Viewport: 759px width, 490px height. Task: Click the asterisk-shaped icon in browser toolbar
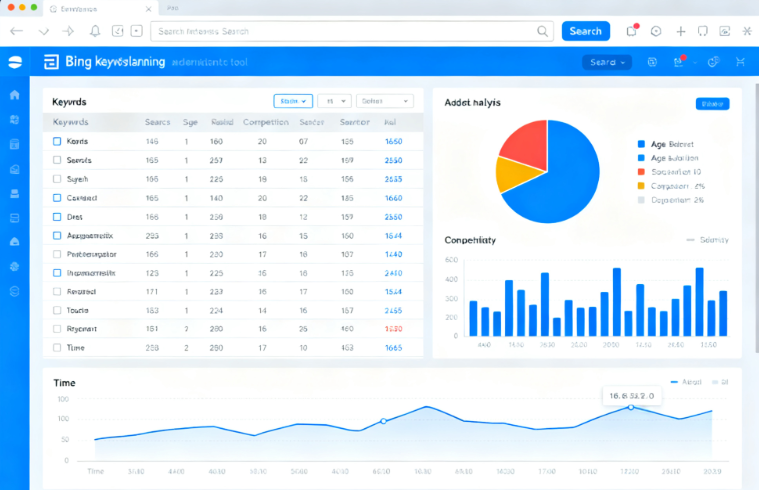[747, 31]
